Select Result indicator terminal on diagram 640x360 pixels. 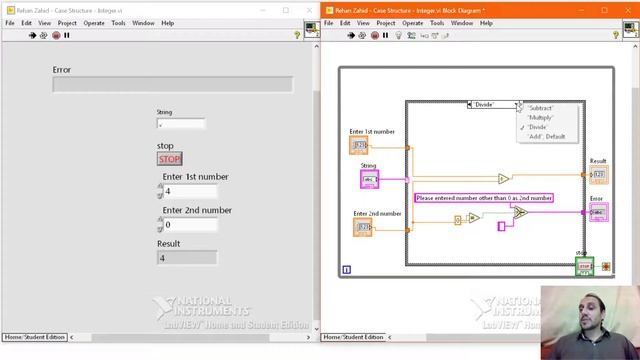click(599, 175)
